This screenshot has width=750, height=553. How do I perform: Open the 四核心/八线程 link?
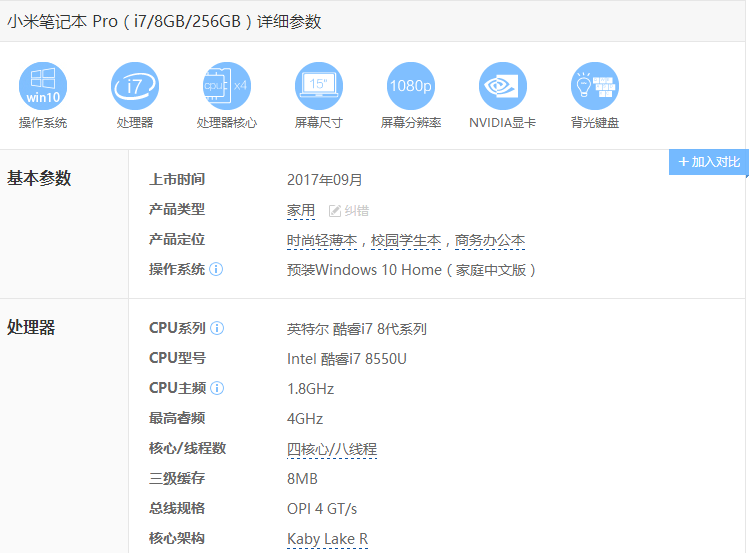[x=332, y=450]
